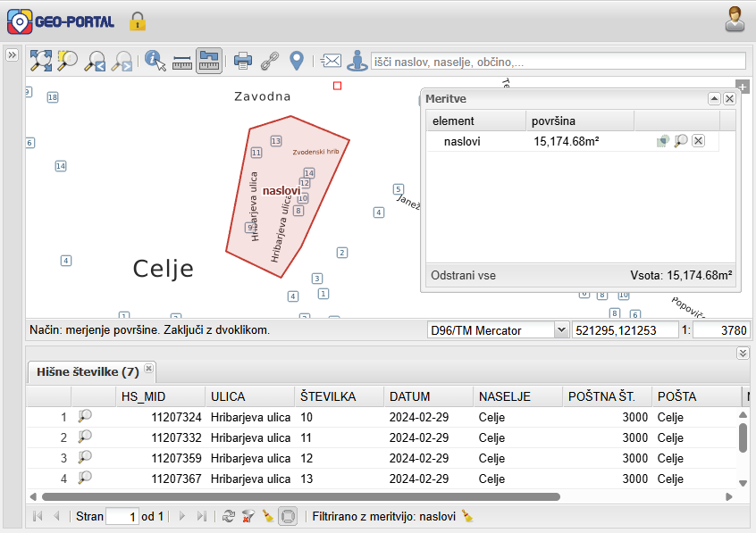Expand the left side panel
756x533 pixels.
12,55
